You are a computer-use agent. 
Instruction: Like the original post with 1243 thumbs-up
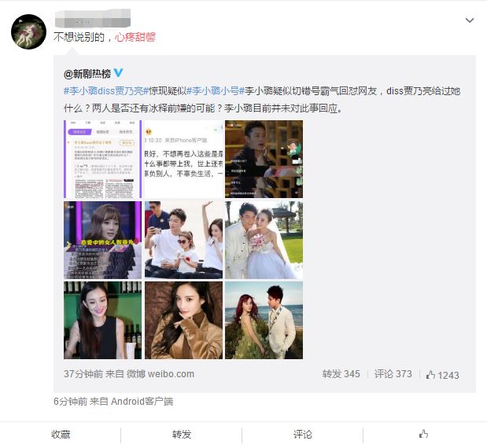(x=443, y=375)
